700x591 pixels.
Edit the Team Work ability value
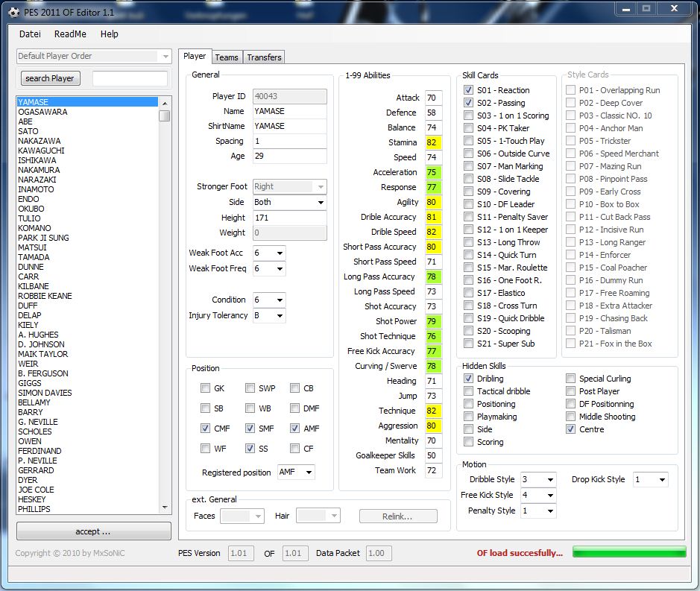[433, 470]
